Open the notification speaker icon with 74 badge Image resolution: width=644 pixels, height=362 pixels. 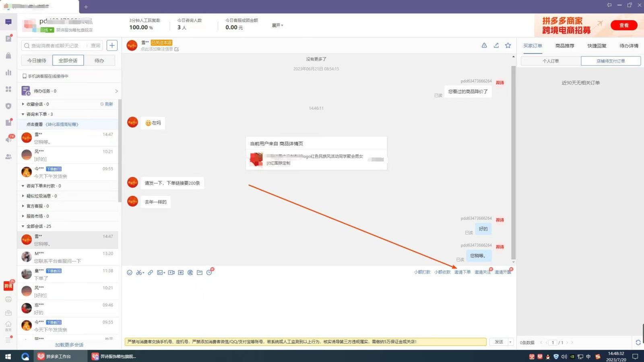point(8,139)
